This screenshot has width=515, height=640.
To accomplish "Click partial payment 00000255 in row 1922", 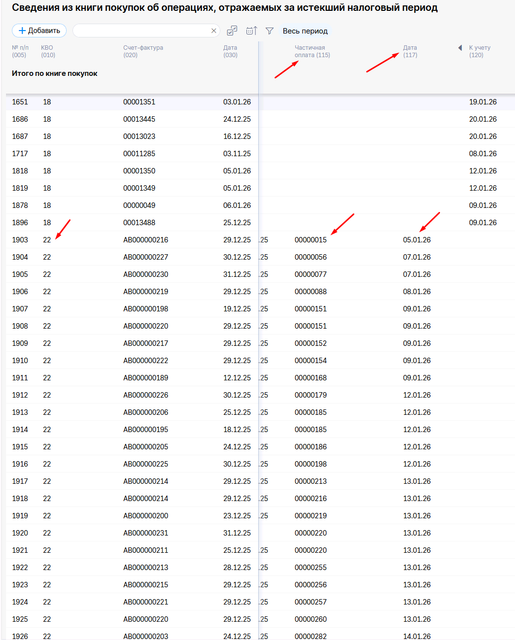I will [x=311, y=567].
